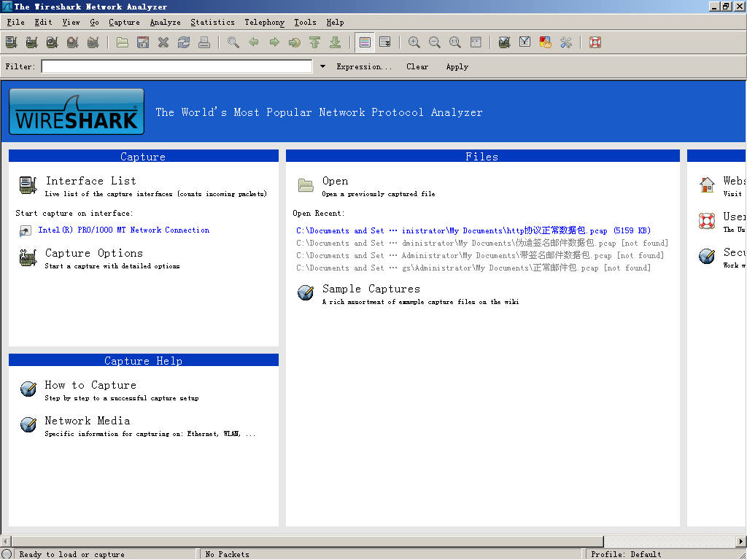
Task: Click the house Website icon
Action: 707,184
